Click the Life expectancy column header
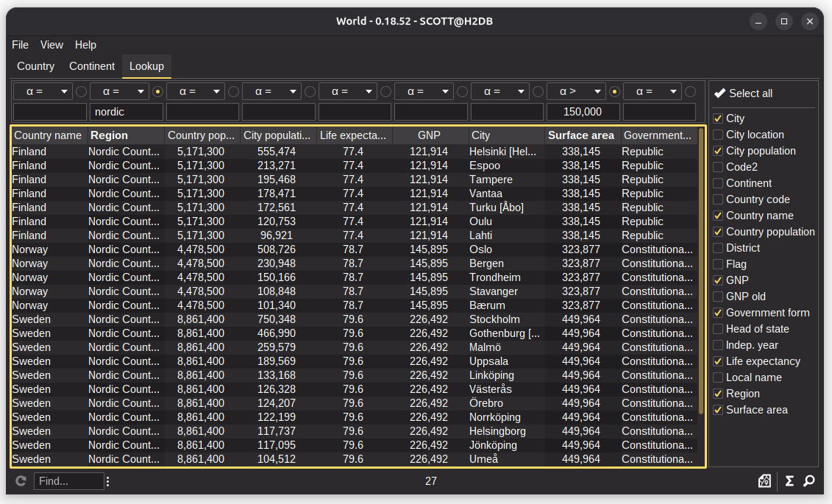 coord(353,135)
